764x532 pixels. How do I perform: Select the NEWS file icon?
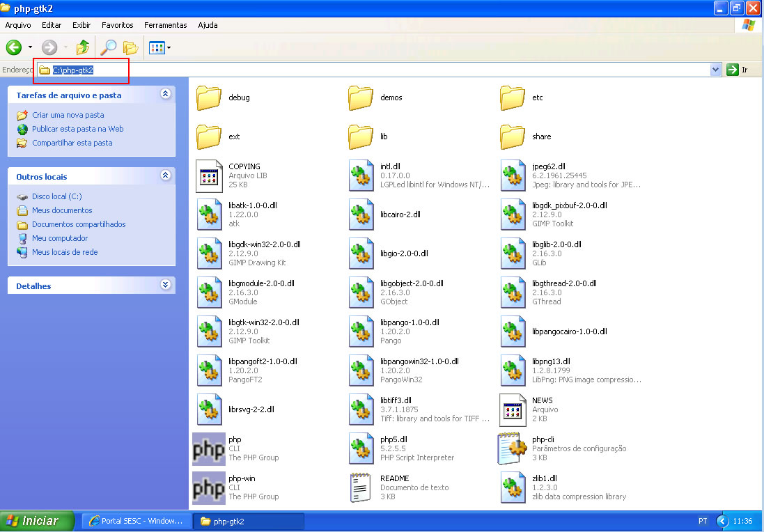click(x=513, y=409)
